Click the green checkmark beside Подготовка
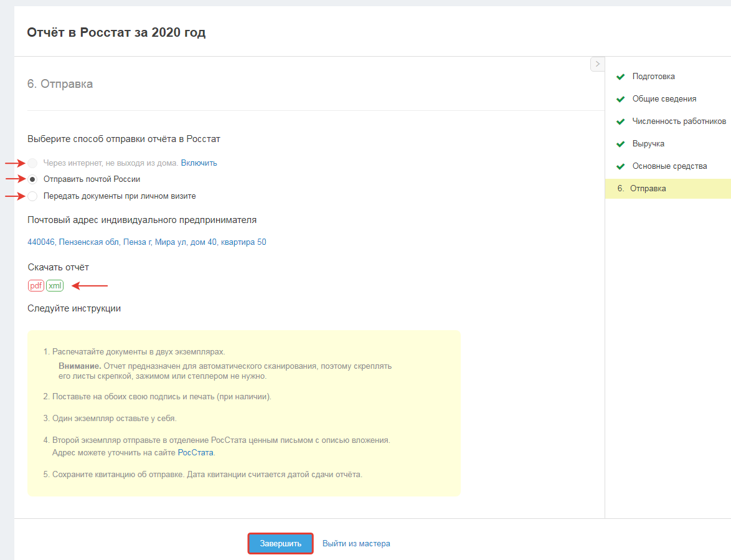Screen dimensions: 731x560 pos(620,77)
